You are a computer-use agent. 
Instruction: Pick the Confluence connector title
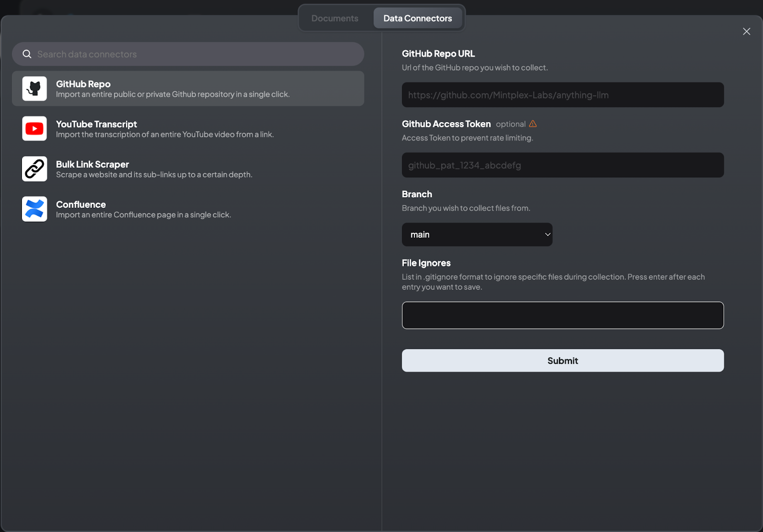pyautogui.click(x=81, y=204)
